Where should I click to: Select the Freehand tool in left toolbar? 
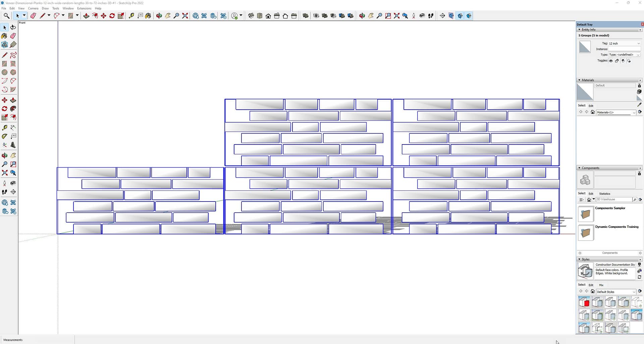pyautogui.click(x=13, y=55)
